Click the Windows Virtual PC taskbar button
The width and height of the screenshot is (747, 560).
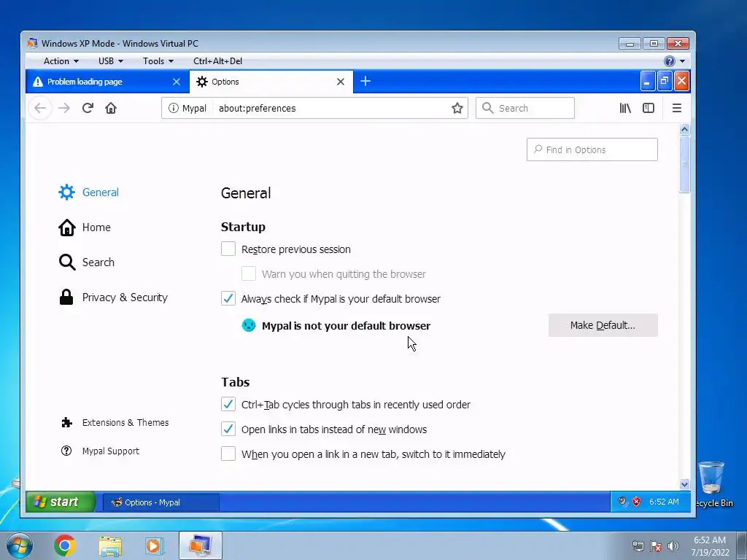click(201, 545)
